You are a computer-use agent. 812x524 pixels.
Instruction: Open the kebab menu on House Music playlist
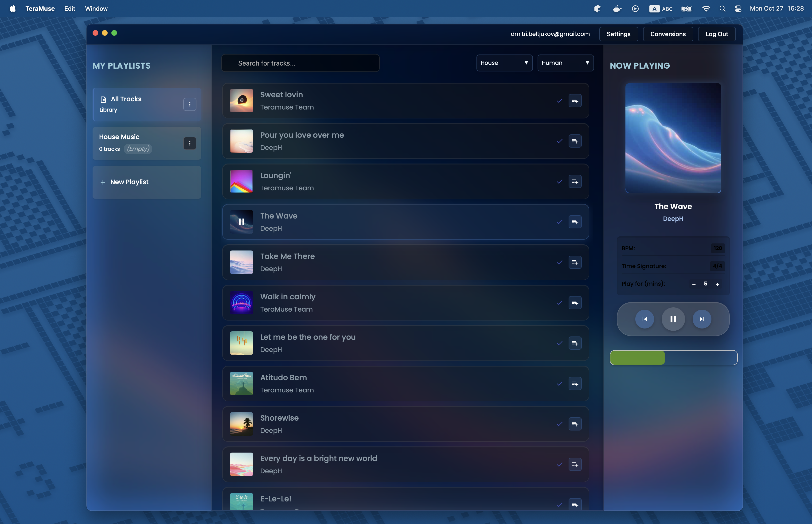pyautogui.click(x=189, y=143)
